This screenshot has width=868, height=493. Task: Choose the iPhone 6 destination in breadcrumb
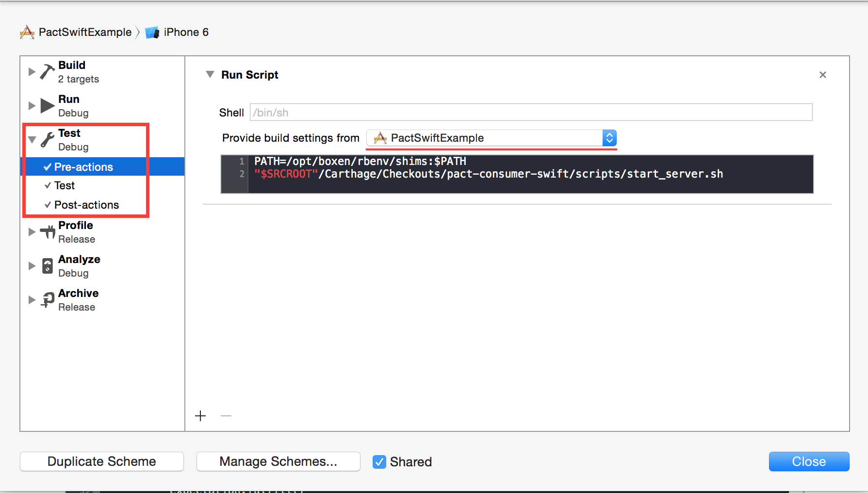tap(186, 33)
